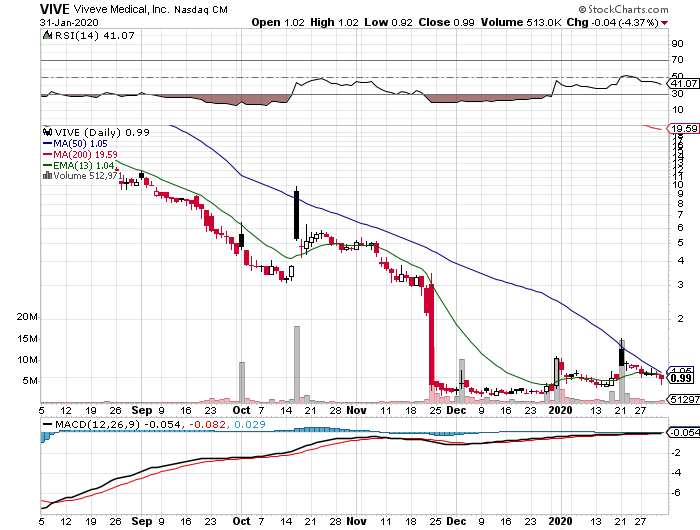Click the green EMA(13) legend line
The image size is (700, 530).
pyautogui.click(x=46, y=165)
